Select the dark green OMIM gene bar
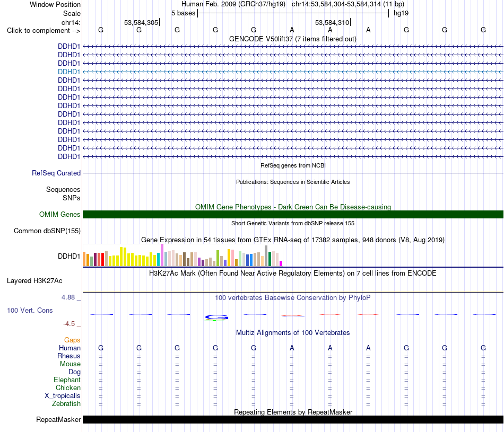 293,214
